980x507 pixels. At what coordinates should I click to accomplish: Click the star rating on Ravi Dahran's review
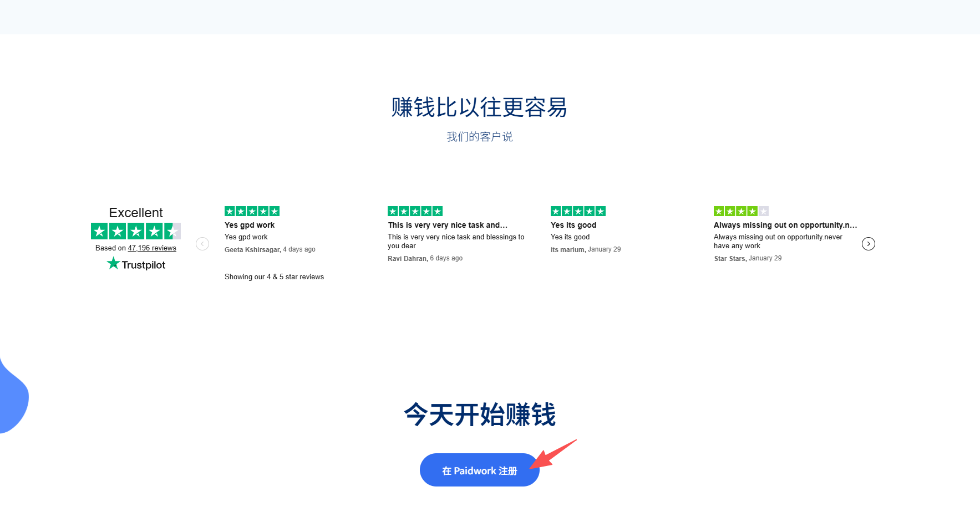click(x=415, y=211)
